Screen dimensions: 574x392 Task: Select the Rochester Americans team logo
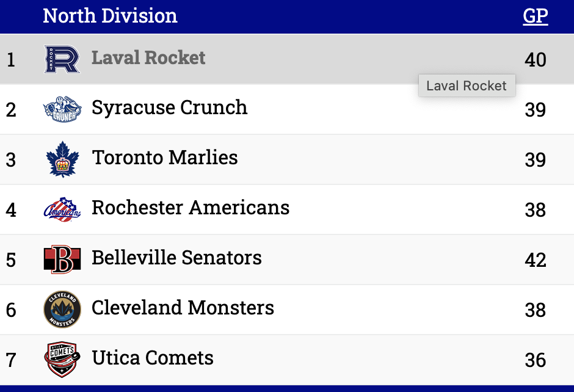(x=62, y=209)
